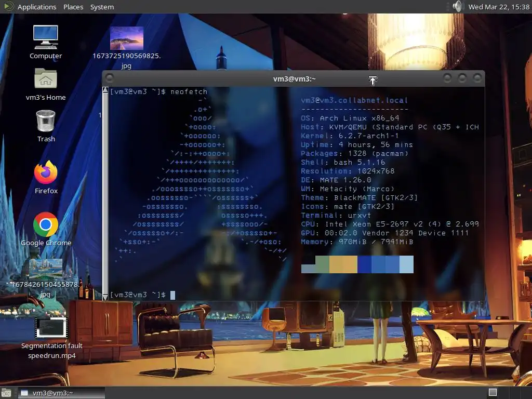Click the OS: Arch Linux x86_64 line
532x399 pixels.
coord(350,118)
